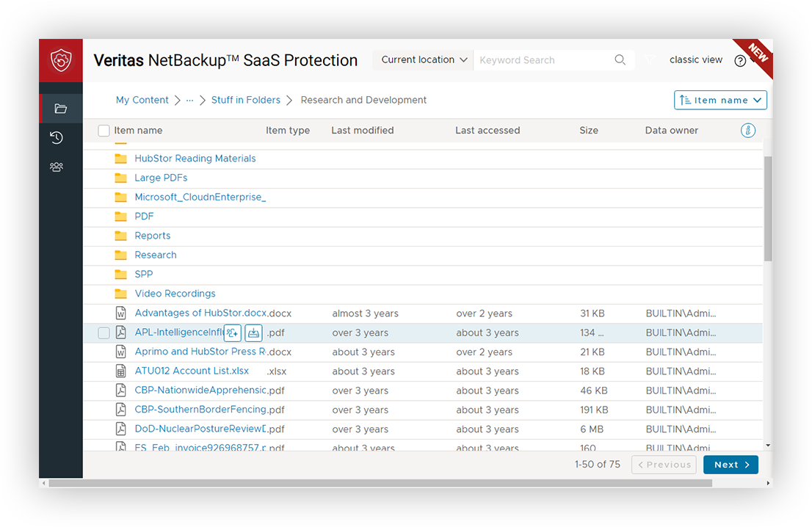Click folder icon beside SPP
812x527 pixels.
pyautogui.click(x=120, y=274)
